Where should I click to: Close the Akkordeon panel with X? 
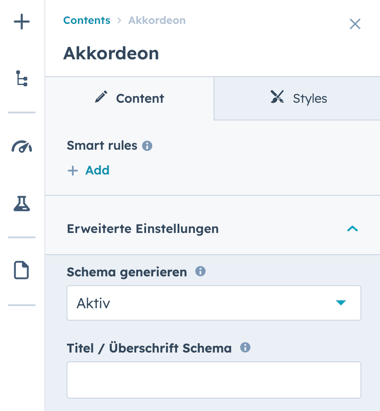[355, 24]
